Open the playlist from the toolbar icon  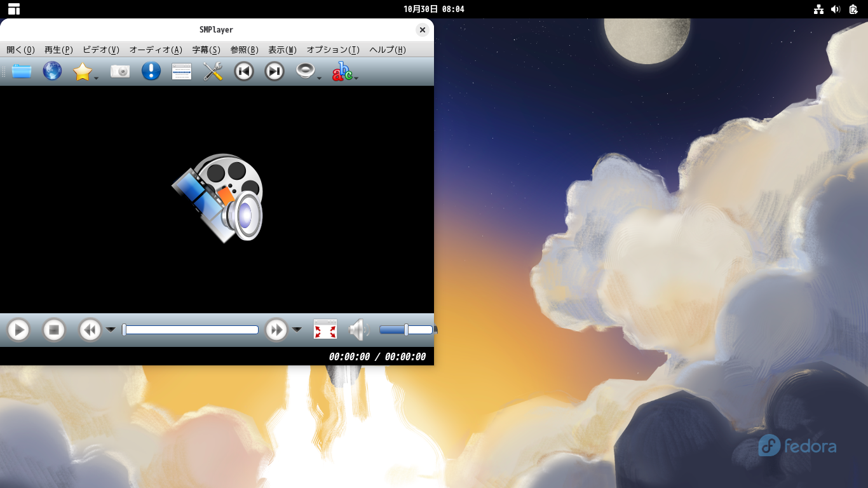click(182, 71)
